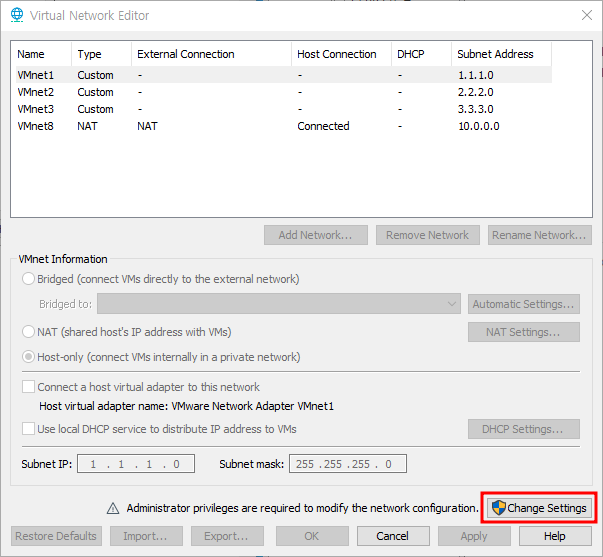Click the Virtual Network Editor globe icon
This screenshot has height=557, width=603.
pos(17,15)
